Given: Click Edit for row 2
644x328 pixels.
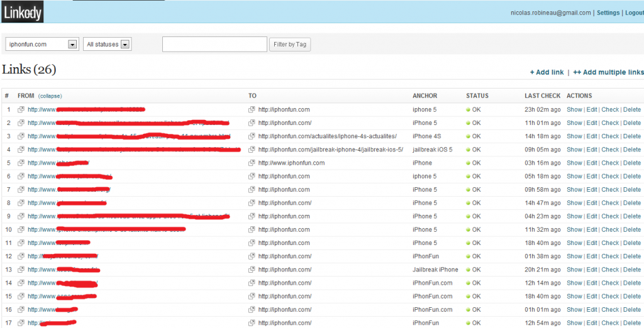Looking at the screenshot, I should [x=591, y=123].
